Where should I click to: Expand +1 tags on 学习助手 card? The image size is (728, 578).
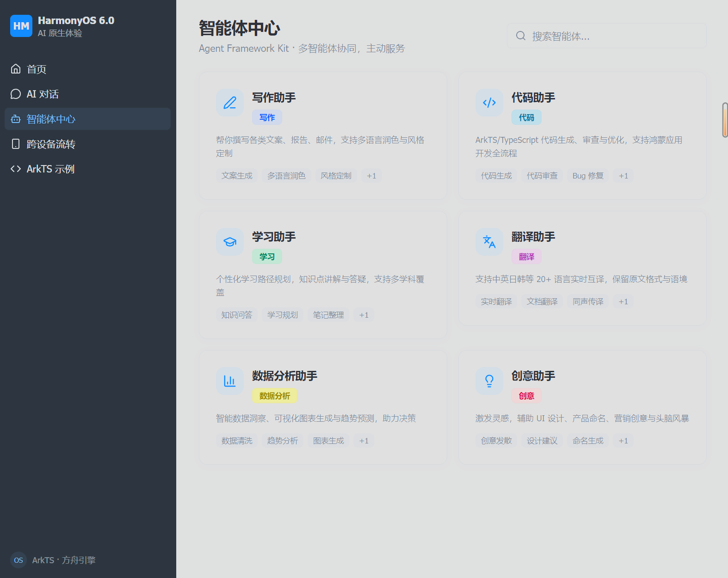(364, 315)
